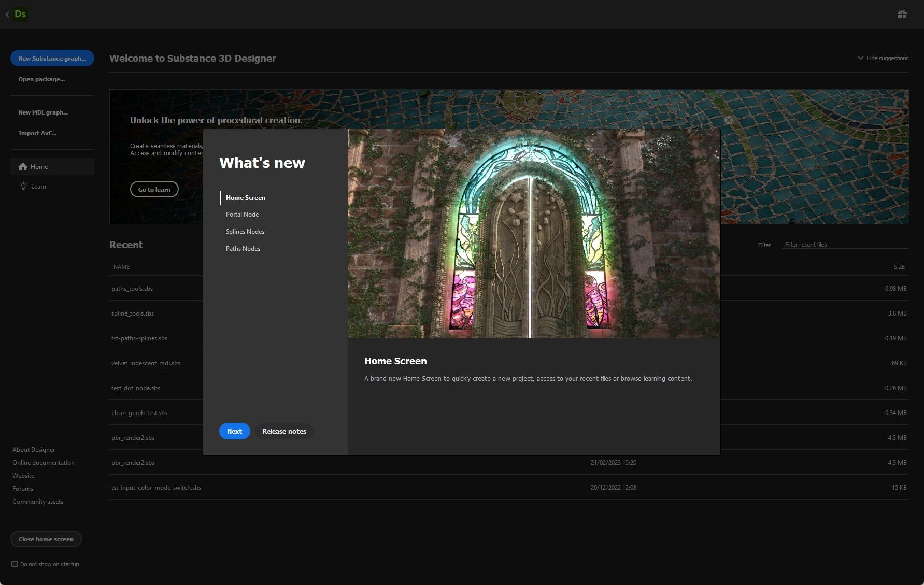Viewport: 924px width, 585px height.
Task: Open the gifts icon in top right corner
Action: point(902,14)
